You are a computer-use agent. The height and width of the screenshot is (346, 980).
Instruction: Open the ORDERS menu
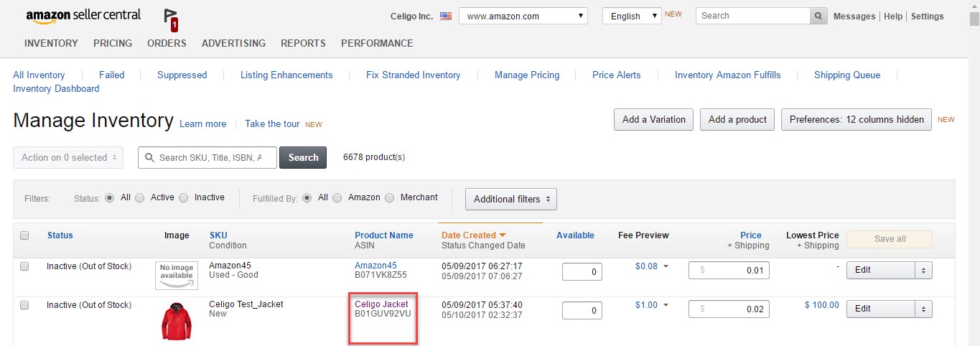pyautogui.click(x=167, y=43)
